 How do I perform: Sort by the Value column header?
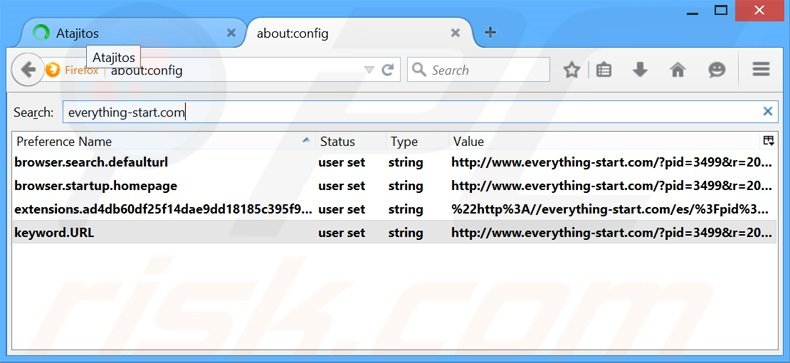(605, 142)
